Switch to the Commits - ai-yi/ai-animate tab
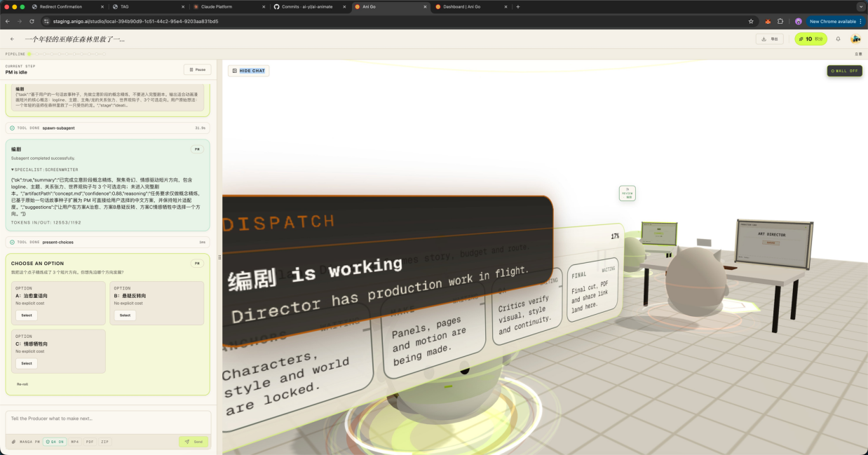 pos(309,6)
